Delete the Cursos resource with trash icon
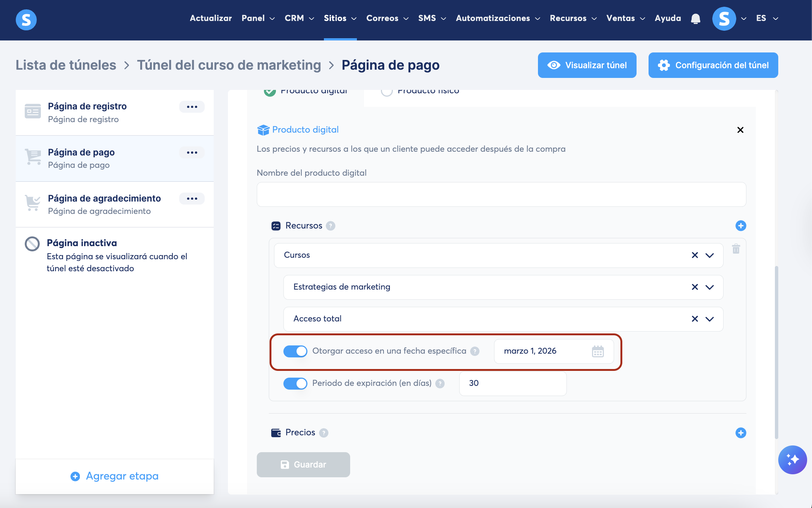812x508 pixels. click(x=736, y=249)
